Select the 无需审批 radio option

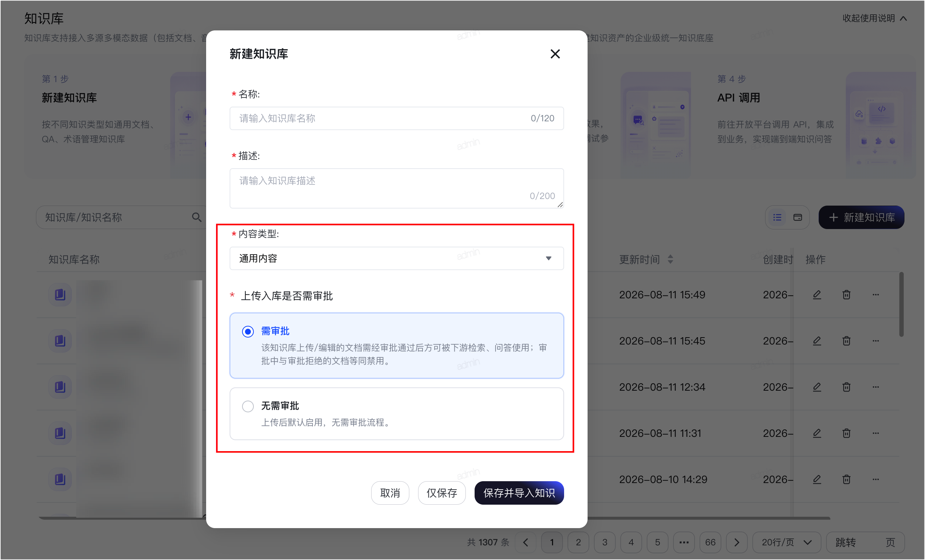(248, 406)
